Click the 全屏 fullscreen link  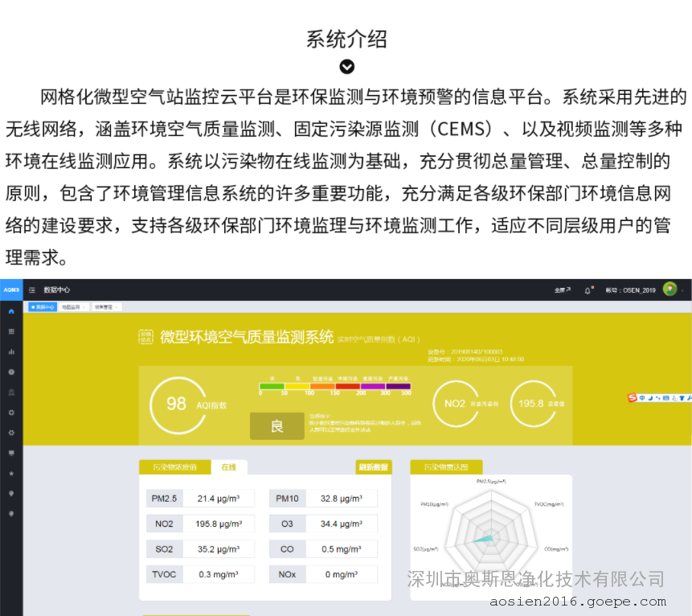[562, 290]
